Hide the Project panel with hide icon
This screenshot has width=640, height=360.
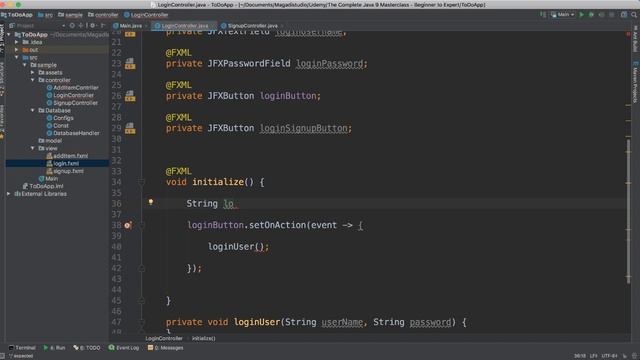103,25
